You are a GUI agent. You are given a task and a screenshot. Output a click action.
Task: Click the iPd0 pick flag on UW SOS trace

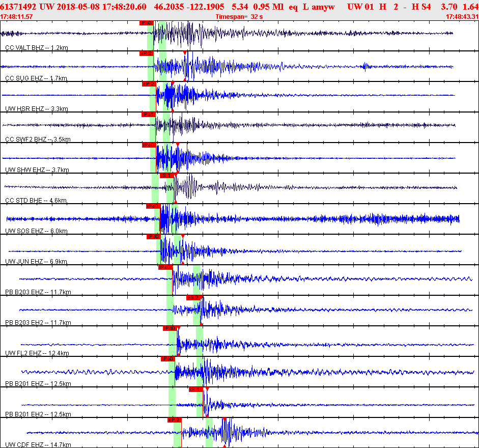[153, 206]
